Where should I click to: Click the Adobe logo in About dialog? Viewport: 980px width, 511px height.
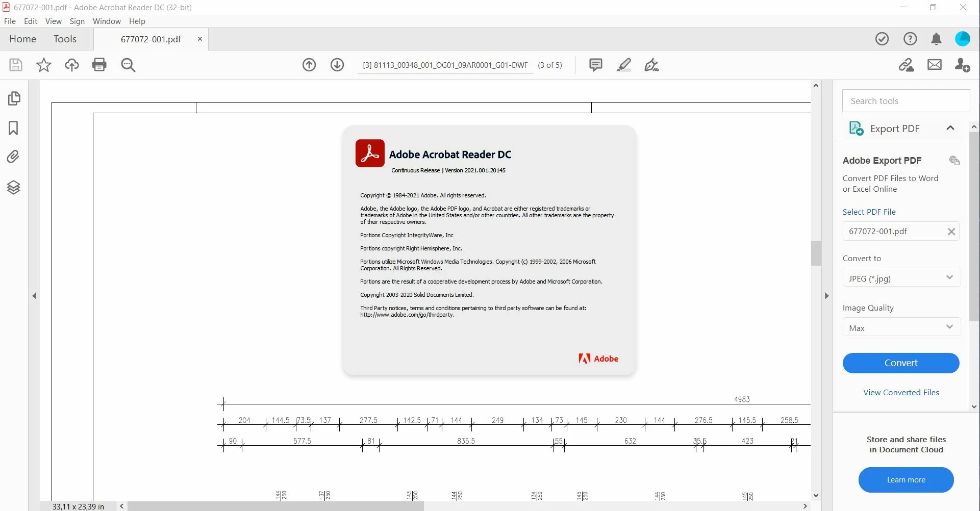click(598, 359)
